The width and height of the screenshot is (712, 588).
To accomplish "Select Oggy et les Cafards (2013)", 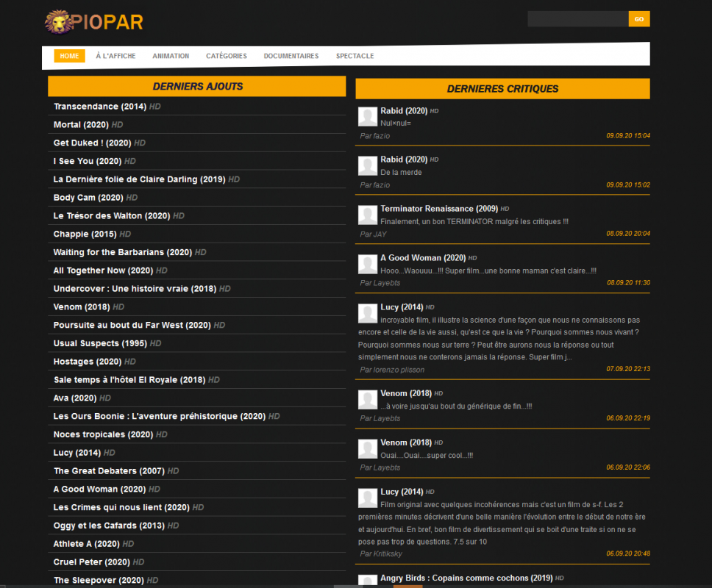I will pyautogui.click(x=109, y=526).
